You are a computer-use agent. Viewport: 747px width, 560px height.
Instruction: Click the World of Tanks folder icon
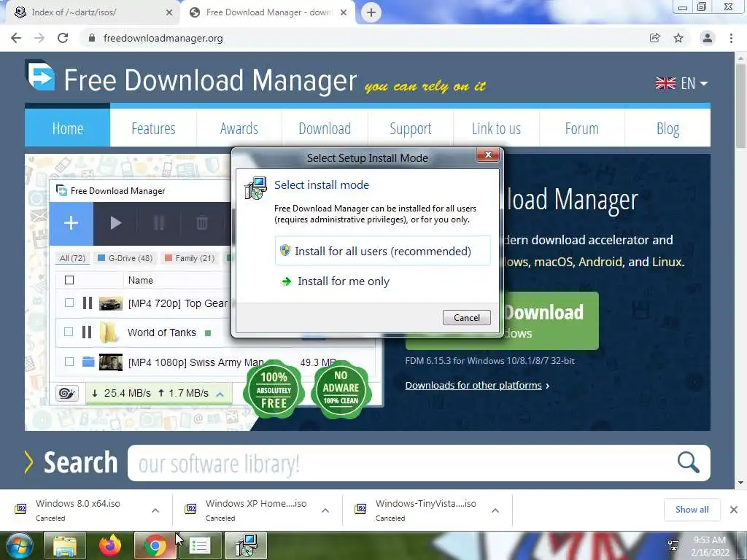pyautogui.click(x=108, y=332)
